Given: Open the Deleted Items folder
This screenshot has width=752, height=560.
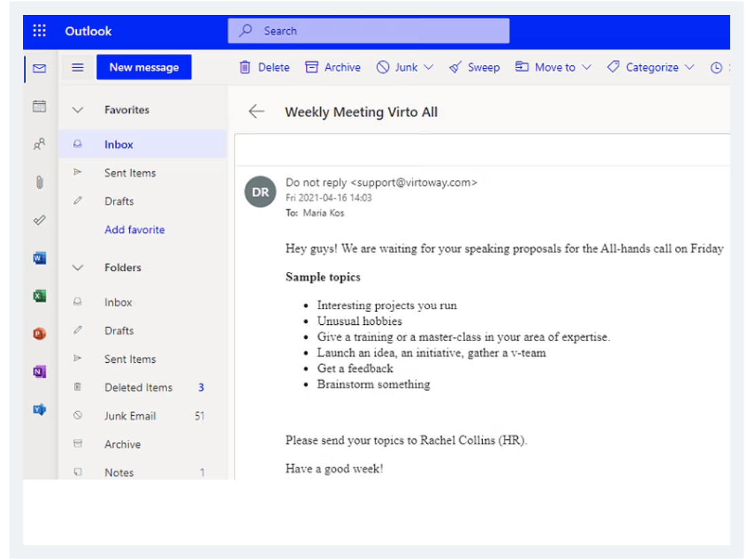Looking at the screenshot, I should click(142, 387).
